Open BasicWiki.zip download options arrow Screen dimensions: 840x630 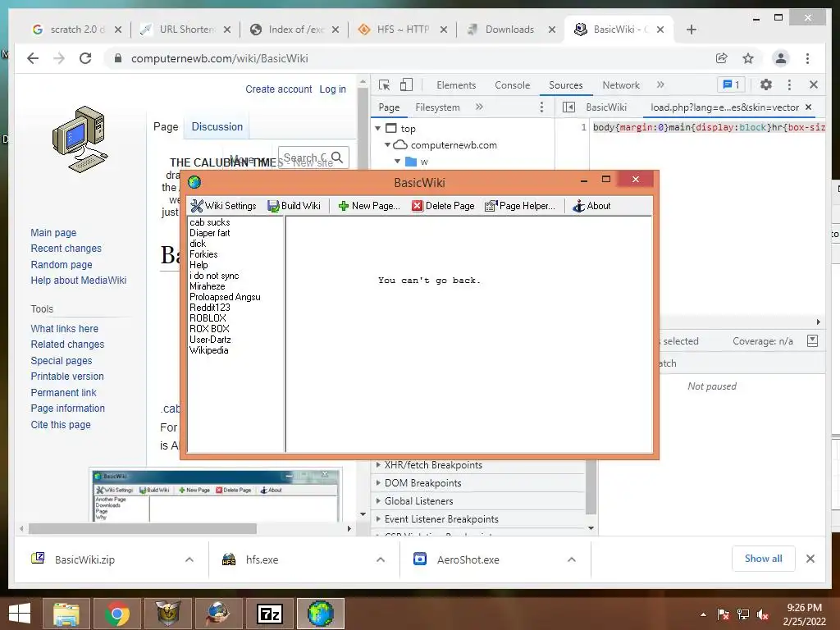189,559
